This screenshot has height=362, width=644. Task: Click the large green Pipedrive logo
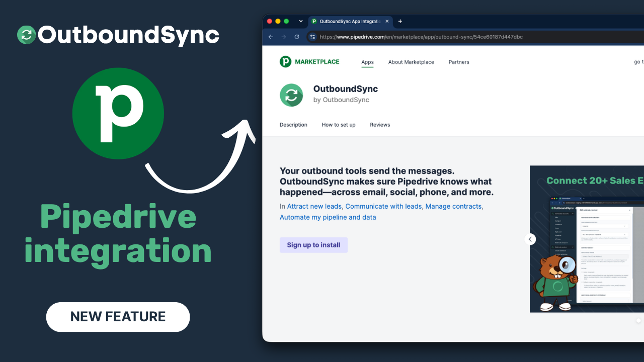(118, 114)
